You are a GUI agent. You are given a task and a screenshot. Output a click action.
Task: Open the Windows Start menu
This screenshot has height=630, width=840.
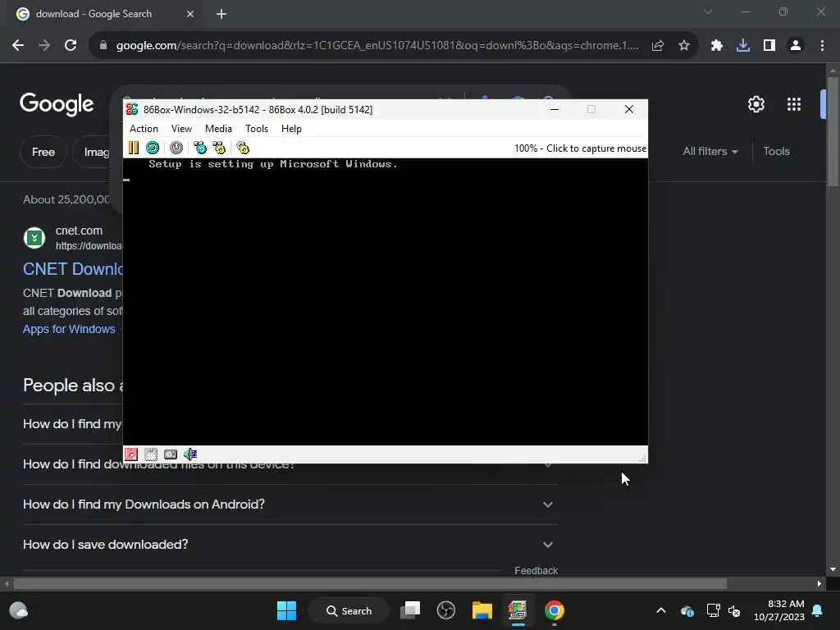[286, 610]
